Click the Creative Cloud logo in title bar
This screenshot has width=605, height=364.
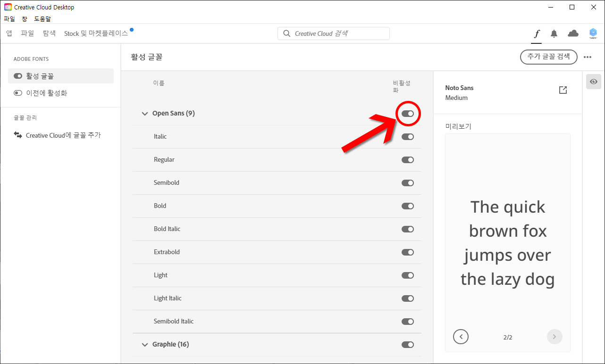(8, 7)
